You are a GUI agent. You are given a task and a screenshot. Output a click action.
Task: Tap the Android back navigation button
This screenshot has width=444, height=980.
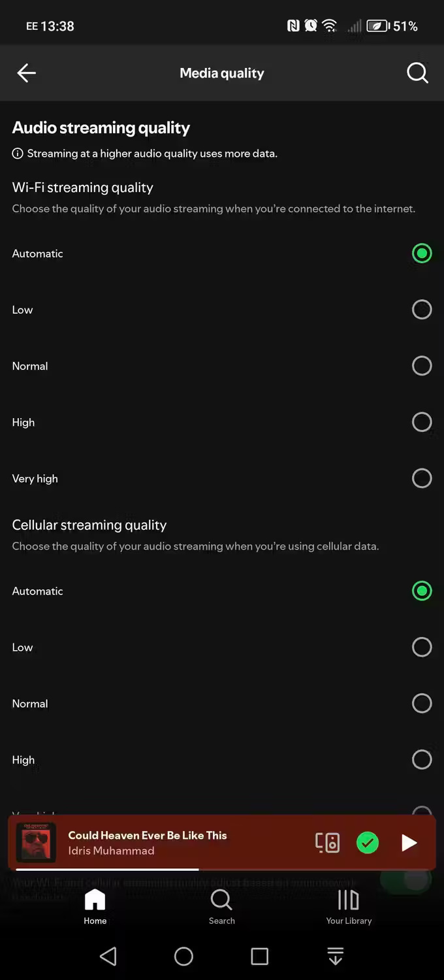[x=108, y=956]
